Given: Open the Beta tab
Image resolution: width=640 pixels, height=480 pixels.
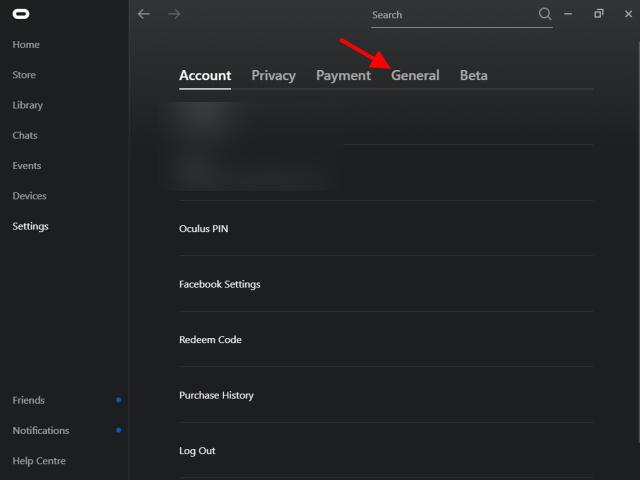Looking at the screenshot, I should [x=473, y=76].
